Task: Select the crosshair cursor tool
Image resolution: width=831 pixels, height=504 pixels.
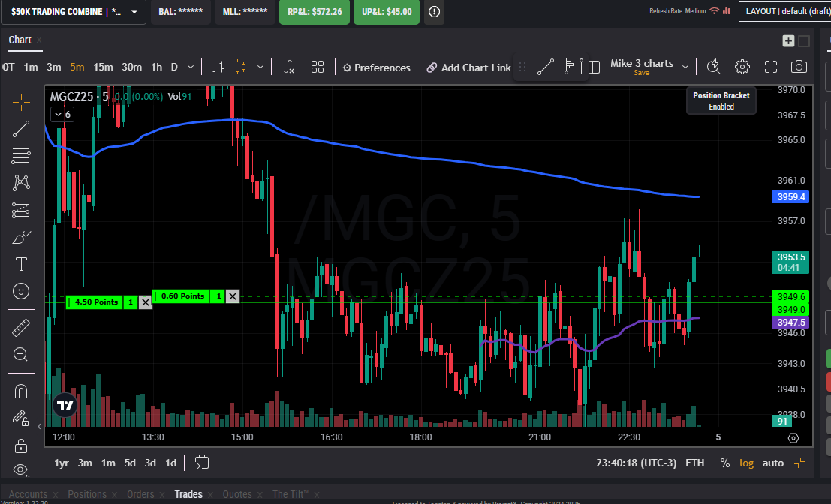Action: coord(21,102)
